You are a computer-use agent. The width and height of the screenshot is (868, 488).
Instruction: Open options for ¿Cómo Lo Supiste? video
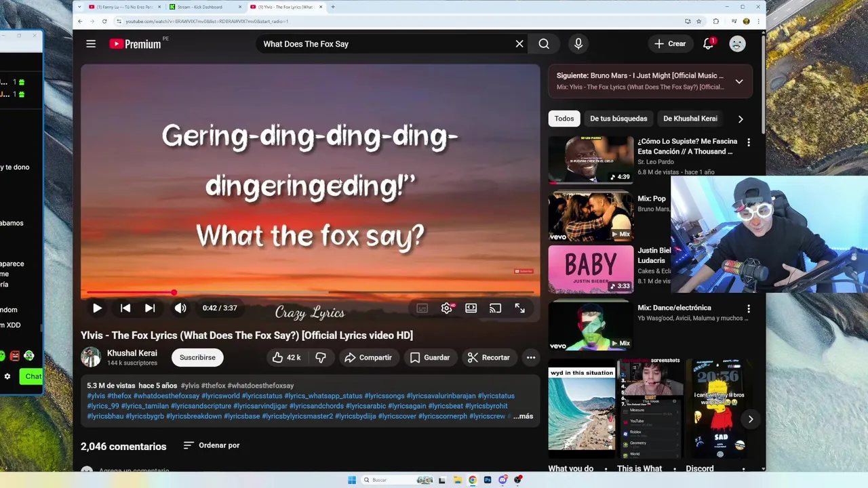[x=749, y=142]
